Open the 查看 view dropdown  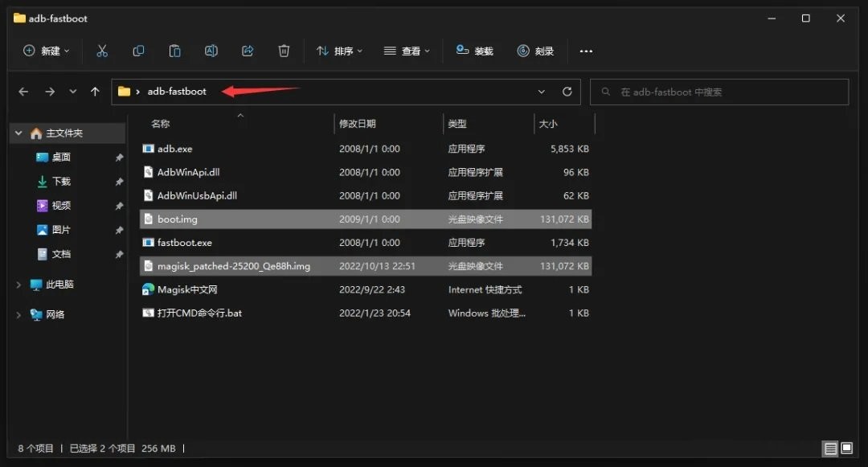[x=407, y=51]
